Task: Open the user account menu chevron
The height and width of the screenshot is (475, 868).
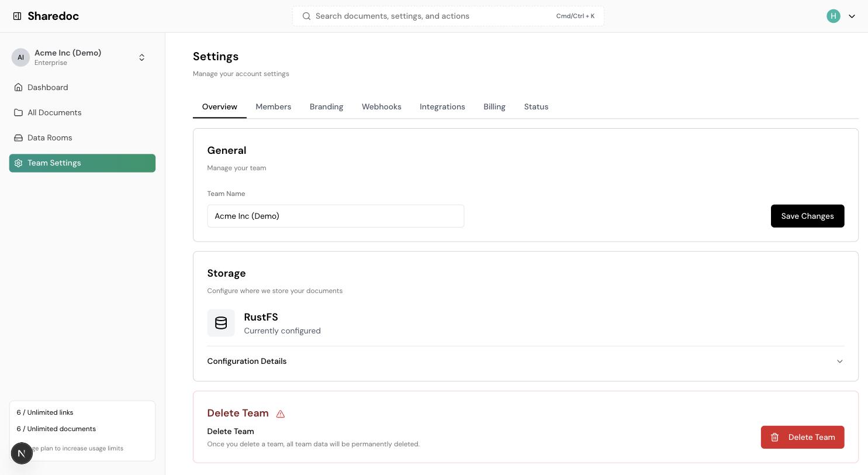Action: tap(852, 16)
